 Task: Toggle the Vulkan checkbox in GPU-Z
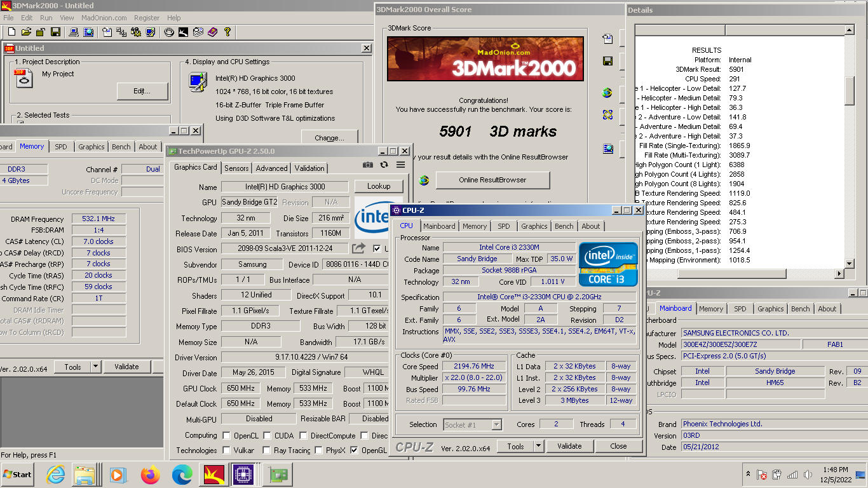[x=226, y=451]
